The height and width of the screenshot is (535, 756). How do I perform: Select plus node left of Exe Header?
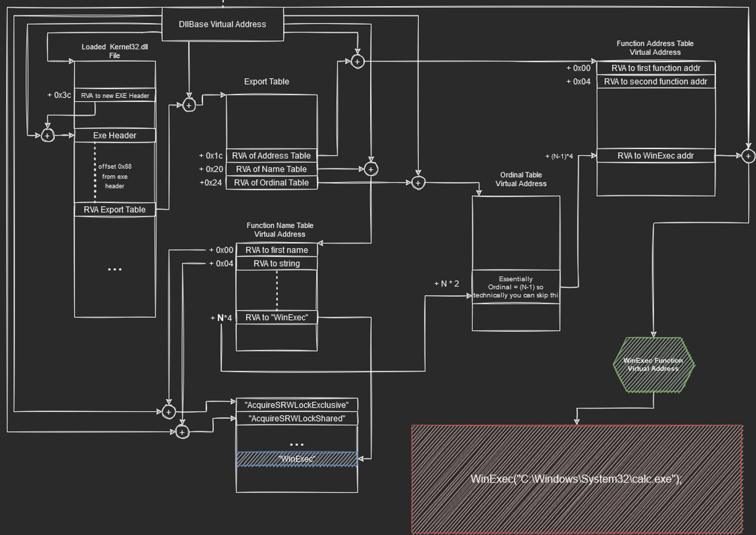click(48, 136)
